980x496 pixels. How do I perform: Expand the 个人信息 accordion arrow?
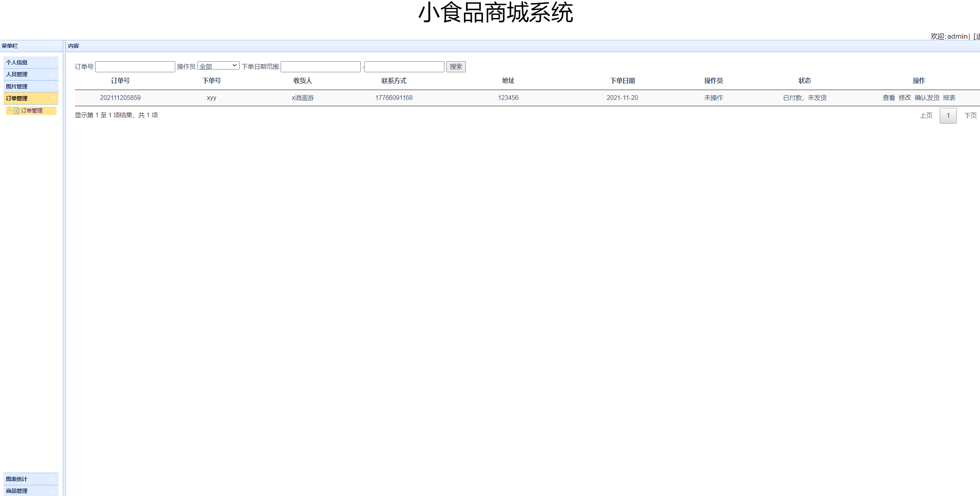(53, 62)
